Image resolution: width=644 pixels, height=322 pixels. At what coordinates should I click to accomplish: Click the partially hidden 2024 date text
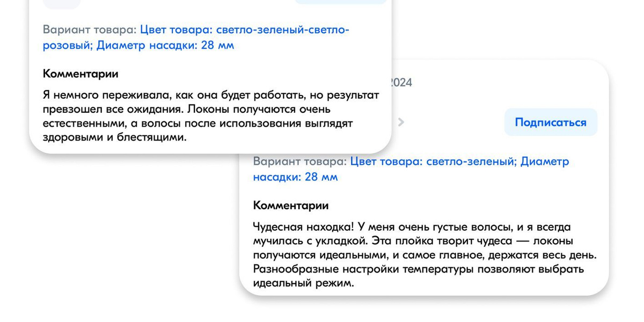(401, 83)
